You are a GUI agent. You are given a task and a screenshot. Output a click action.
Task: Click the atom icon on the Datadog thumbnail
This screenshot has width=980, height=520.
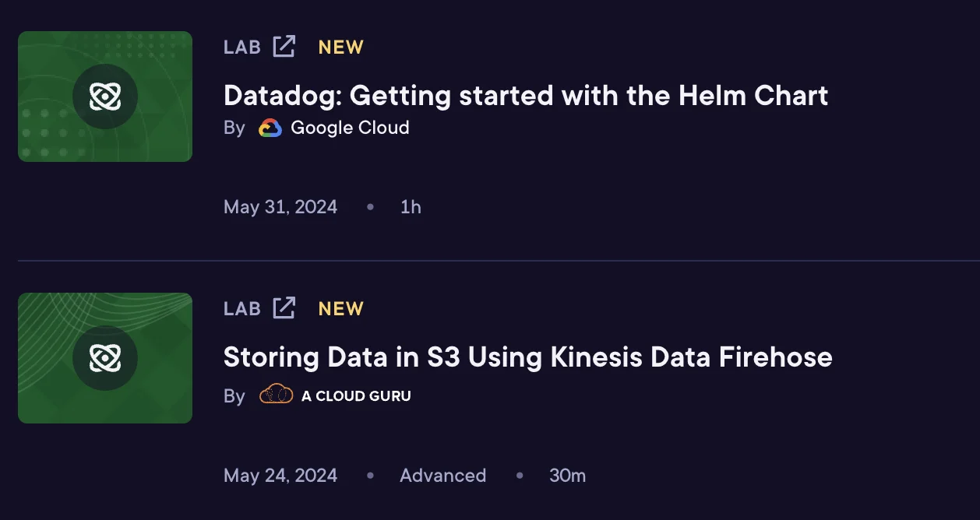tap(105, 96)
